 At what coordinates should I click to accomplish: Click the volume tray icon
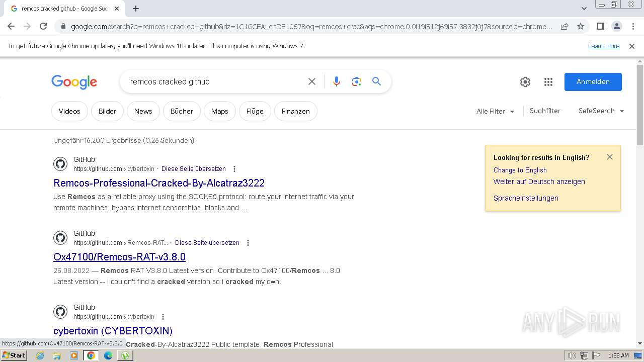click(x=572, y=355)
